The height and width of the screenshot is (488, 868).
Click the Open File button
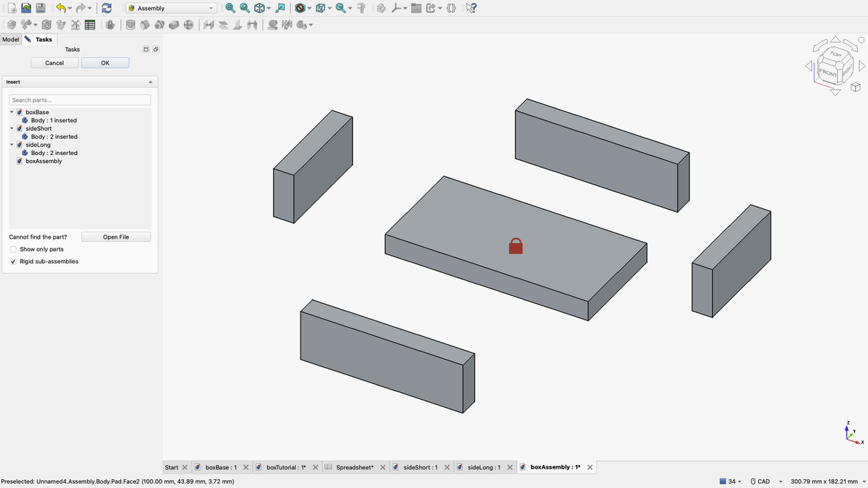coord(116,237)
